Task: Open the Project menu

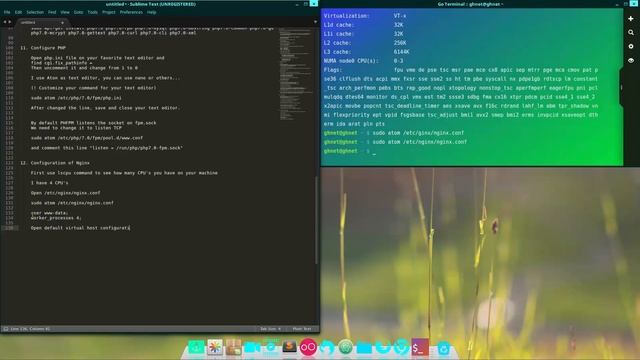Action: 109,12
